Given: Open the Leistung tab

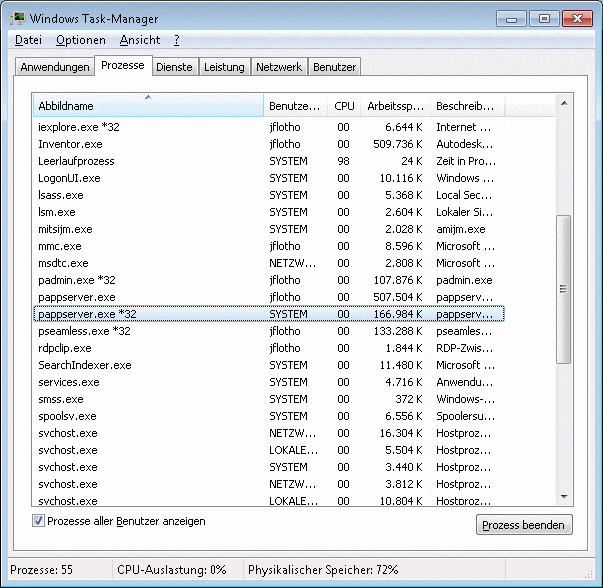Looking at the screenshot, I should pyautogui.click(x=224, y=67).
